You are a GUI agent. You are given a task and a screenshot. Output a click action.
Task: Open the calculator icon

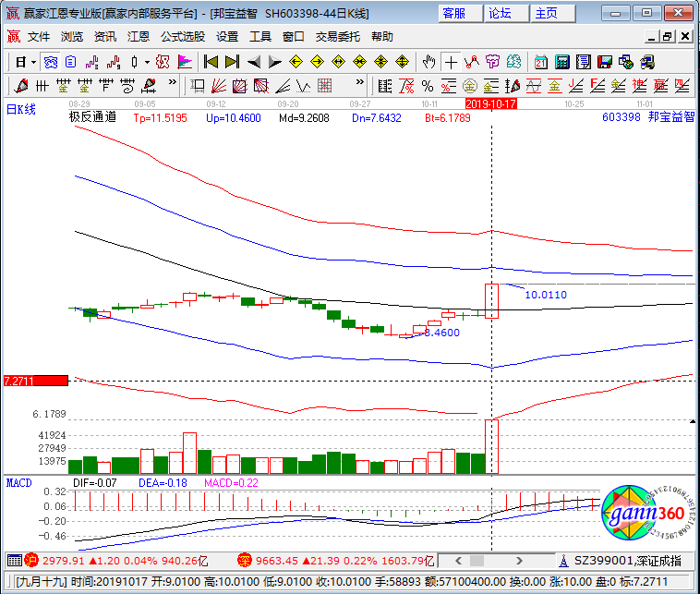click(x=562, y=62)
